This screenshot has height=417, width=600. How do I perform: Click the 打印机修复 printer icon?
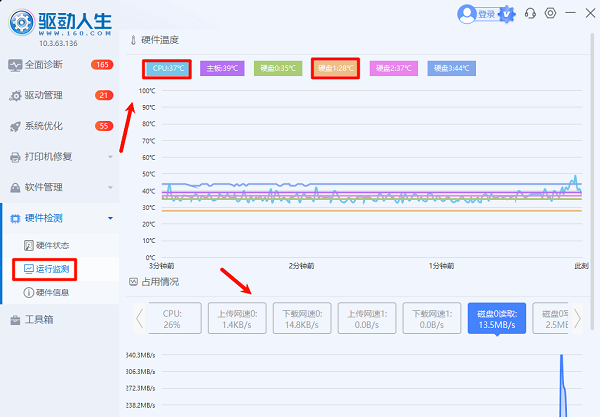15,157
